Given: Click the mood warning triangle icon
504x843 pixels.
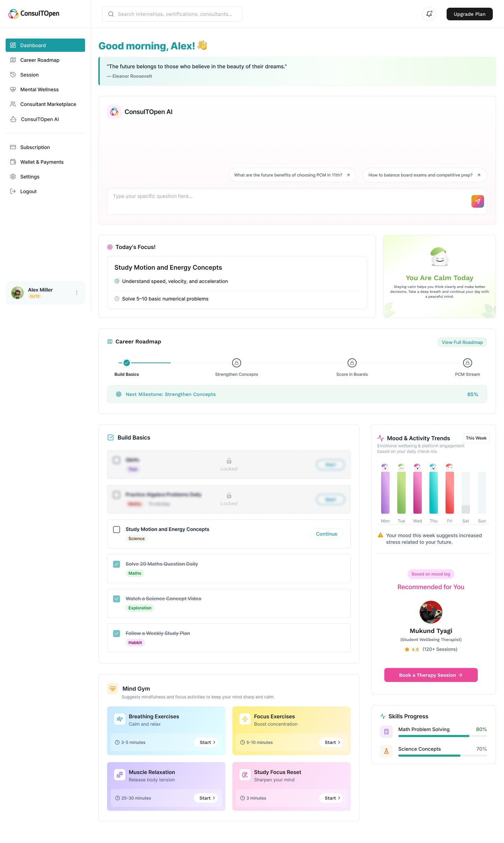Looking at the screenshot, I should (380, 535).
